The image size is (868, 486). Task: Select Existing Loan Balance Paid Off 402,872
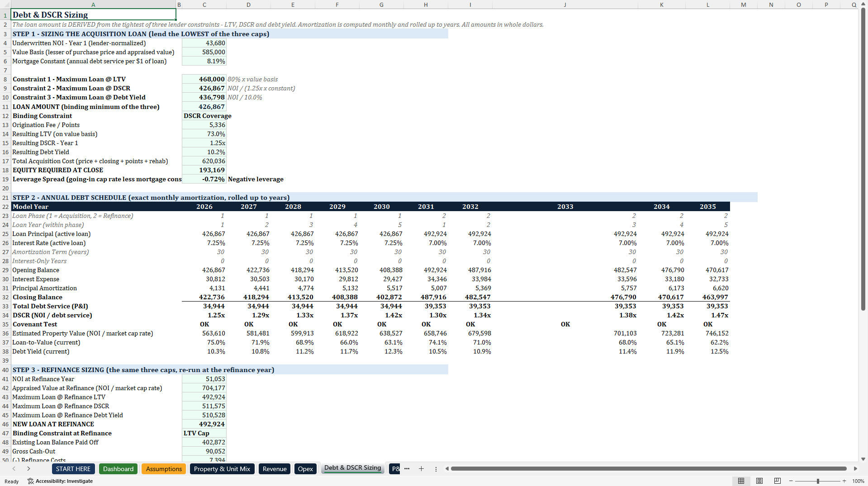coord(204,442)
